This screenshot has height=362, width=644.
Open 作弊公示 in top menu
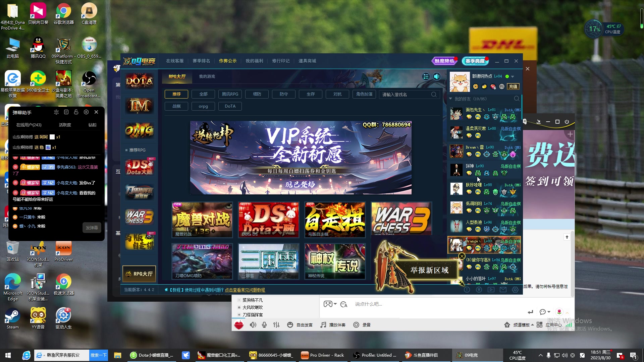click(x=228, y=61)
